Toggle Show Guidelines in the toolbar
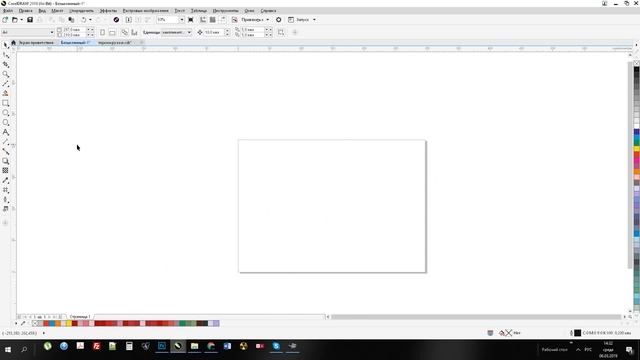This screenshot has height=360, width=640. point(222,20)
